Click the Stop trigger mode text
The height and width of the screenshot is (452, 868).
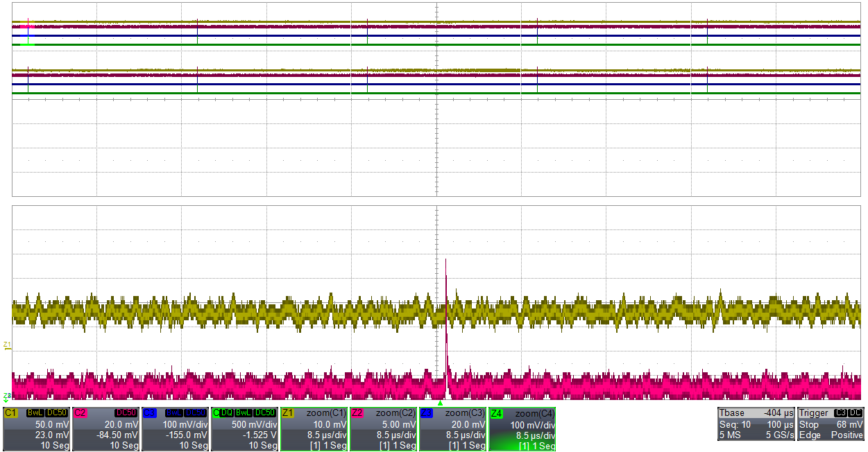[809, 424]
